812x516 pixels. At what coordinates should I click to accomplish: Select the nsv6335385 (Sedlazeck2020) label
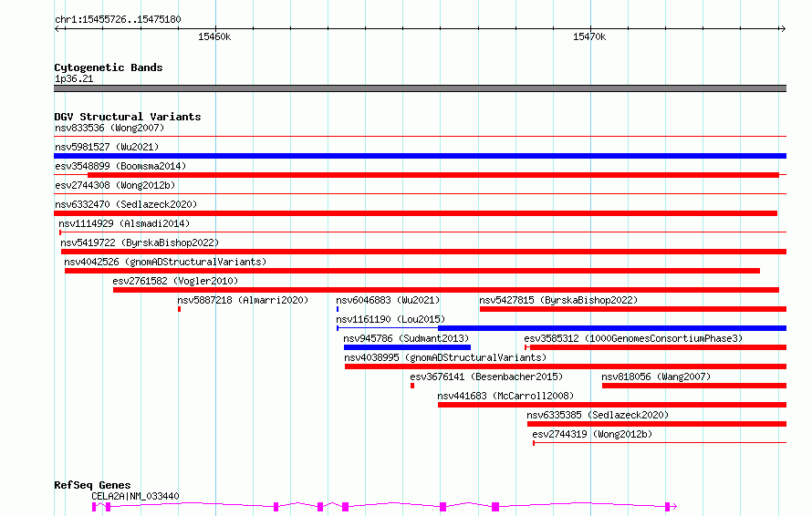(598, 415)
